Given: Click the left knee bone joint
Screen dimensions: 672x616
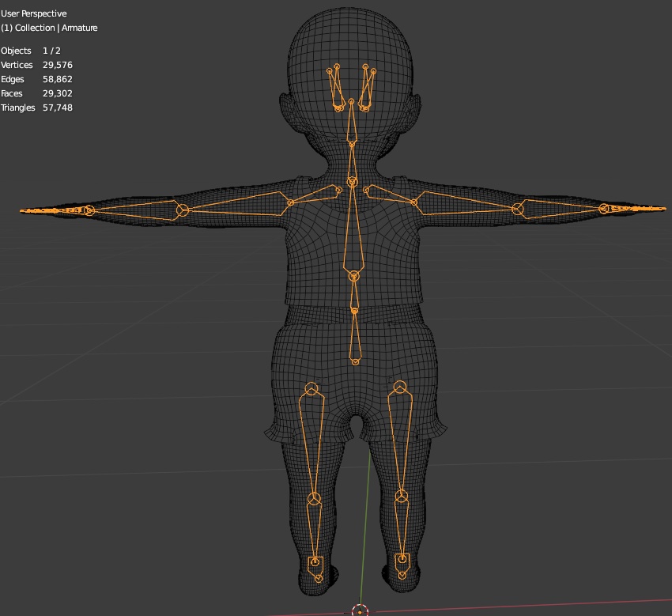Looking at the screenshot, I should (x=400, y=498).
